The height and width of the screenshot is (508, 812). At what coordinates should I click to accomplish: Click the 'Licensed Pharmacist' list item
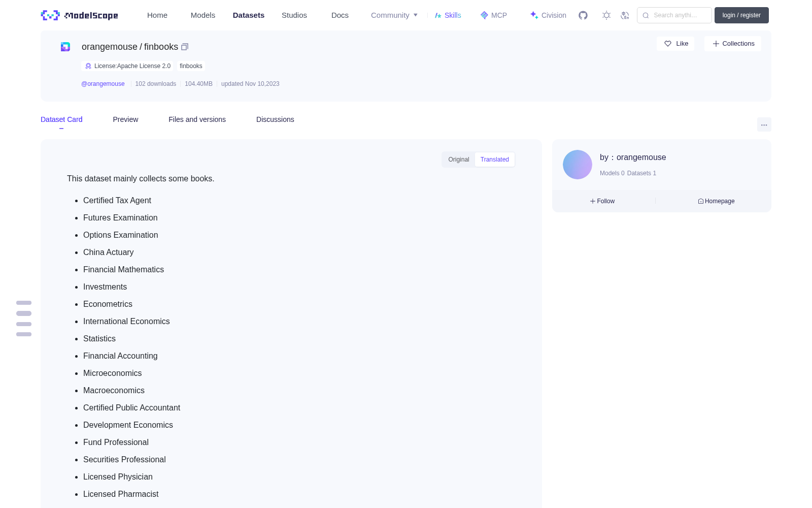(x=121, y=494)
